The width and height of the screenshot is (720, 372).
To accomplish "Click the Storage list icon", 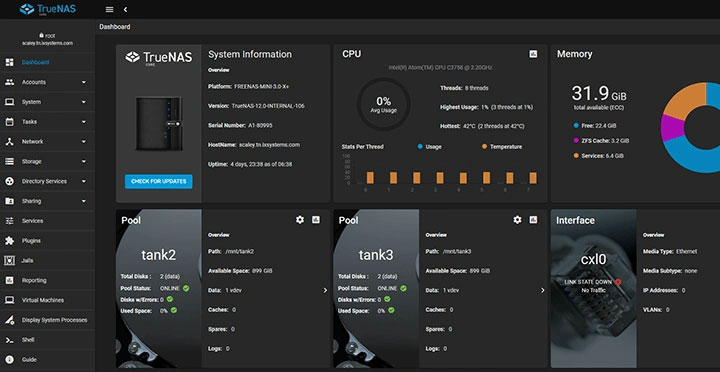I will pos(9,161).
